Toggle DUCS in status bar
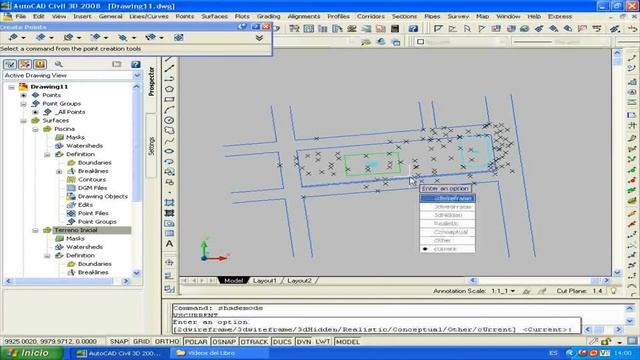 (282, 341)
